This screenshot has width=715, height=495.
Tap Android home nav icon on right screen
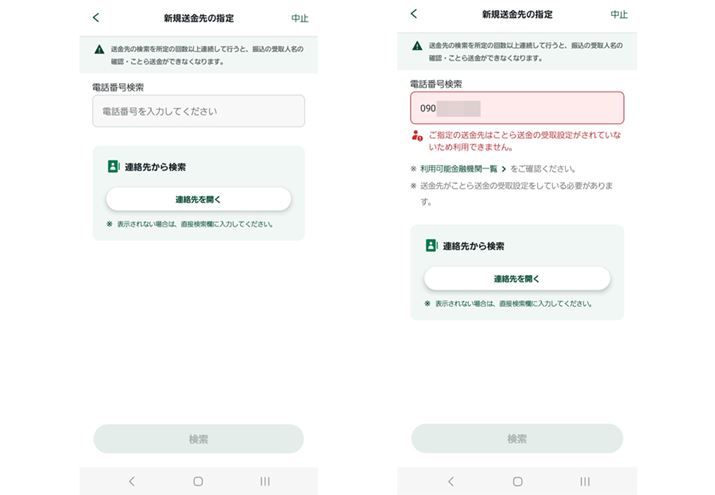pyautogui.click(x=517, y=481)
